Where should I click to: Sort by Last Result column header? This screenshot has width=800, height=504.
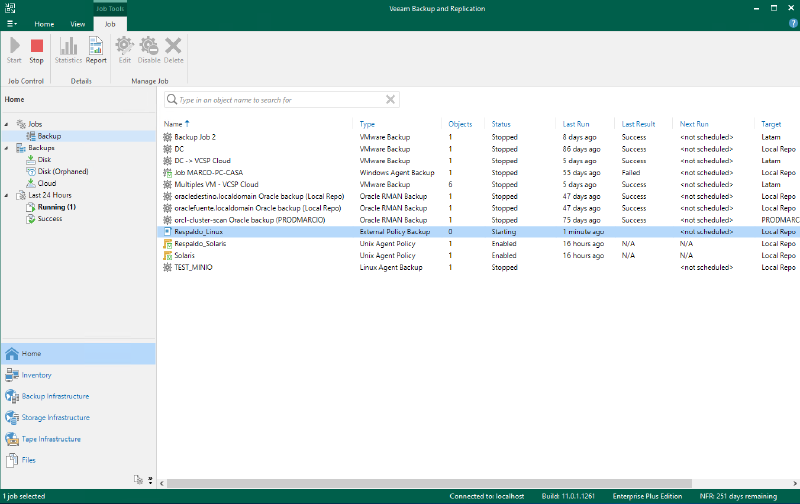pos(638,124)
